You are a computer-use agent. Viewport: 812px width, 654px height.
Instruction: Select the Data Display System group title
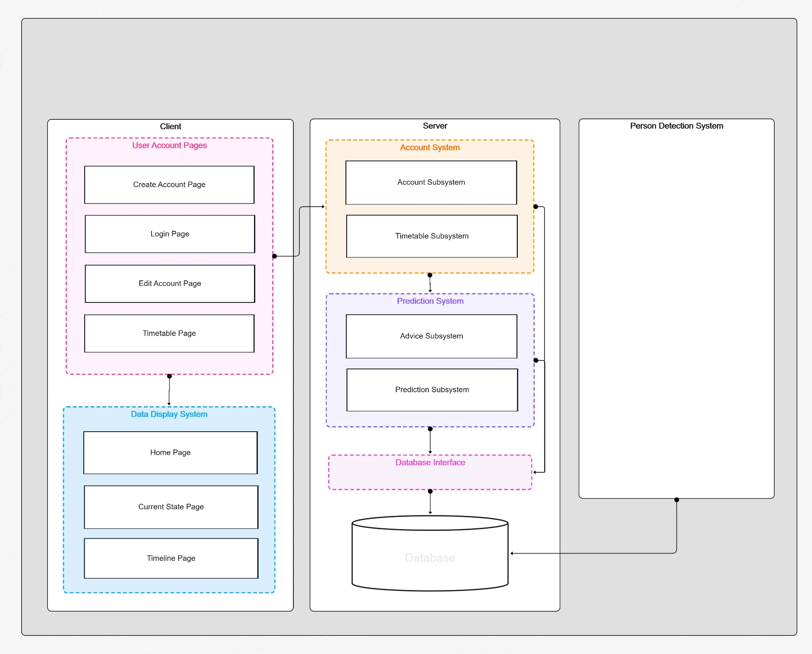tap(169, 414)
